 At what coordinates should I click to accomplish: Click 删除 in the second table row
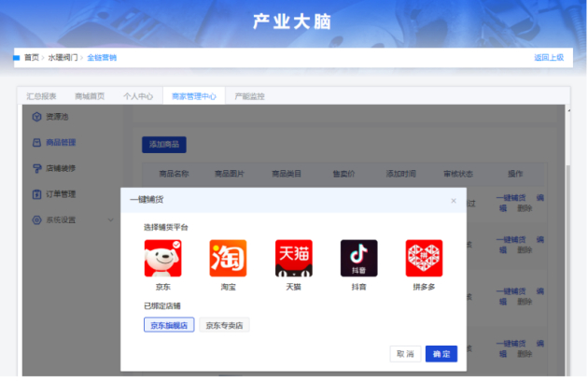click(525, 250)
